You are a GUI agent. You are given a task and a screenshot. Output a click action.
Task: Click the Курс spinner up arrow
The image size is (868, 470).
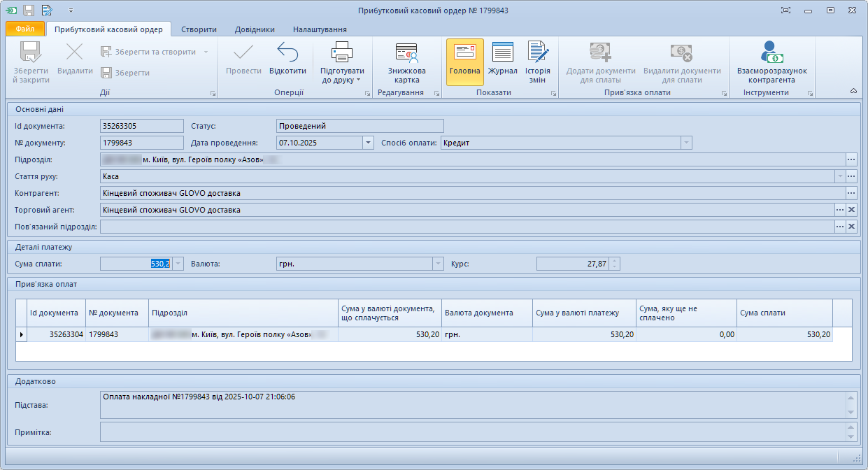[614, 261]
